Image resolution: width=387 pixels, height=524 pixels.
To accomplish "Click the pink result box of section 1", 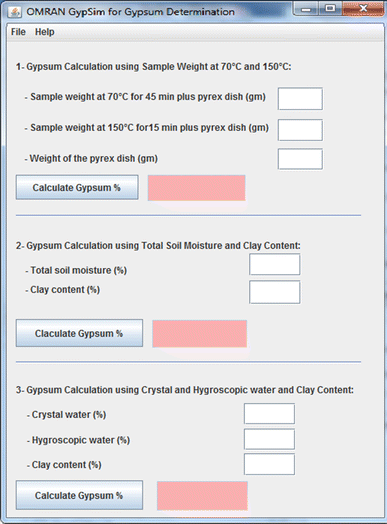I will [x=197, y=188].
